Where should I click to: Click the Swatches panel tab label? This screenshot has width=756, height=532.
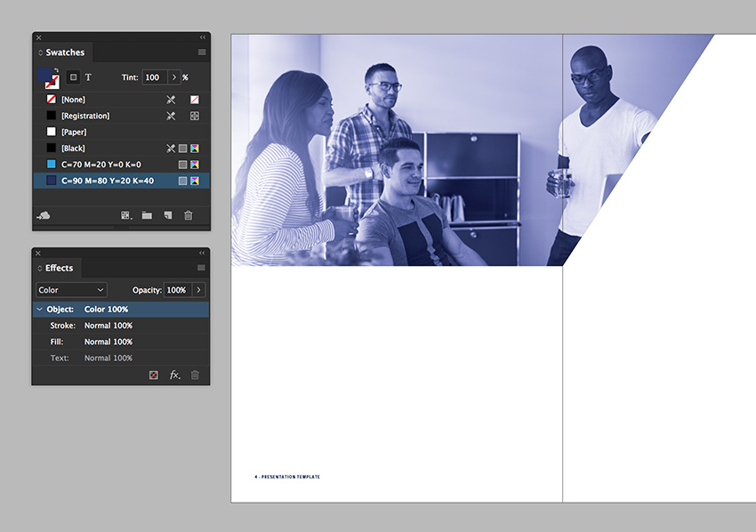click(62, 52)
